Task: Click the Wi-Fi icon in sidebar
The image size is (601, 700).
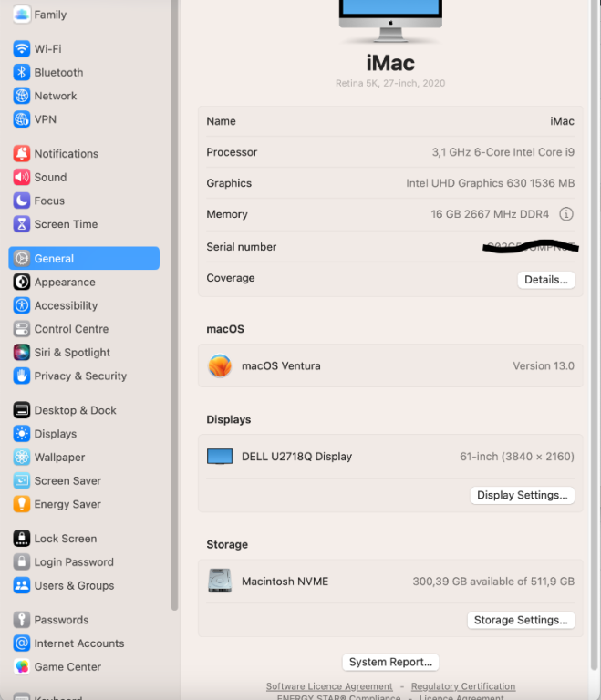Action: (x=22, y=48)
